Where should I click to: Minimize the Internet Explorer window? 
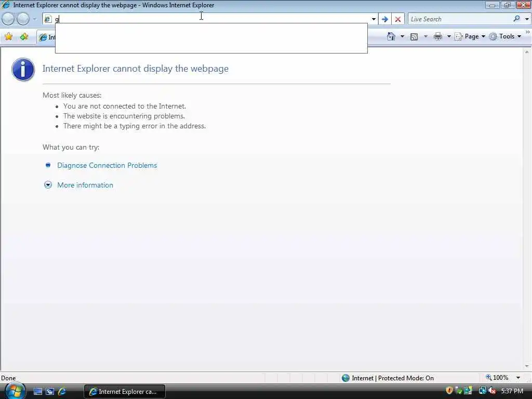492,5
